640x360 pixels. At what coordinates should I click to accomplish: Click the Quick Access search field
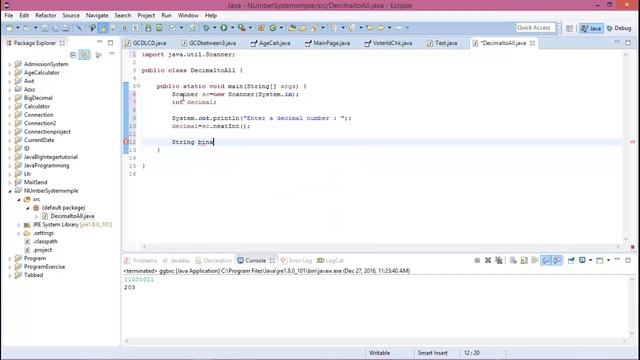pyautogui.click(x=536, y=28)
